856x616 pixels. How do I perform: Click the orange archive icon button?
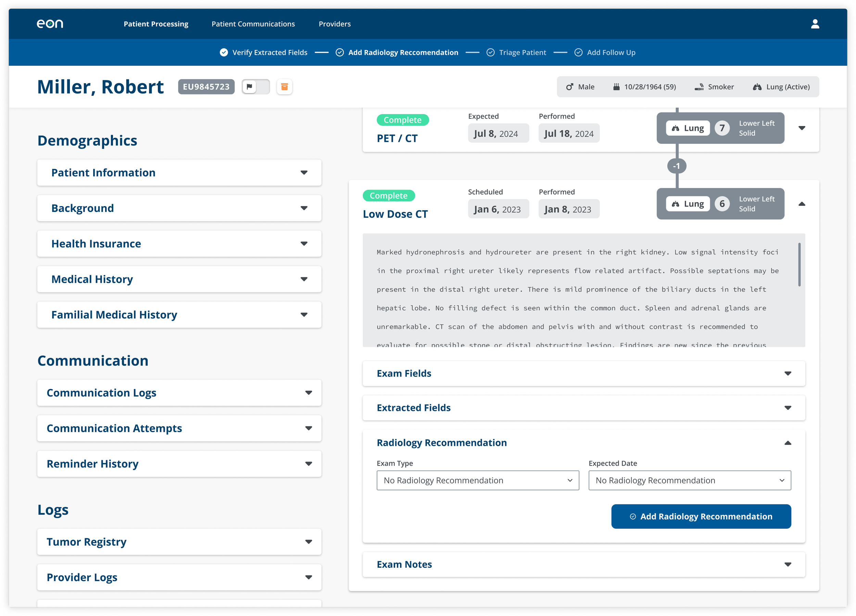tap(285, 87)
